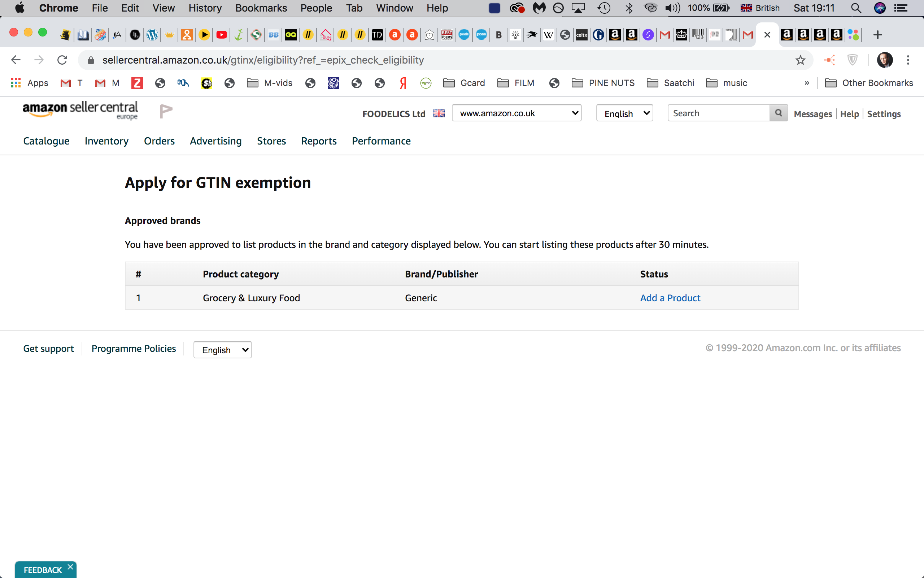The image size is (924, 578).
Task: Switch to the Wikipedia tab
Action: click(548, 35)
